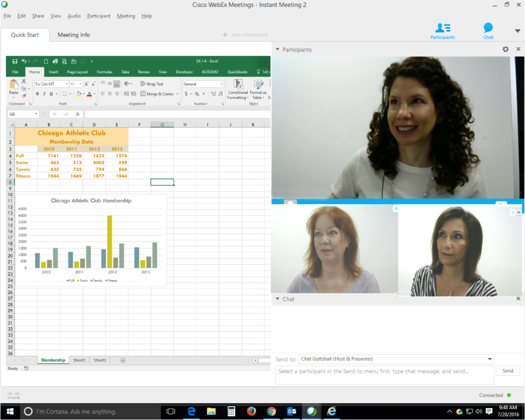Screen dimensions: 525x420
Task: Open the Participants panel settings gear
Action: click(x=505, y=49)
